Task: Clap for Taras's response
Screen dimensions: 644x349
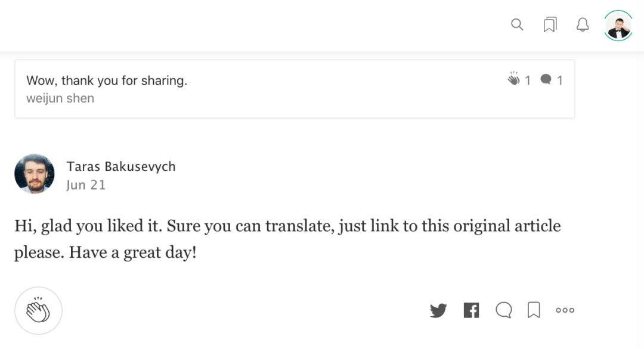Action: click(x=38, y=310)
